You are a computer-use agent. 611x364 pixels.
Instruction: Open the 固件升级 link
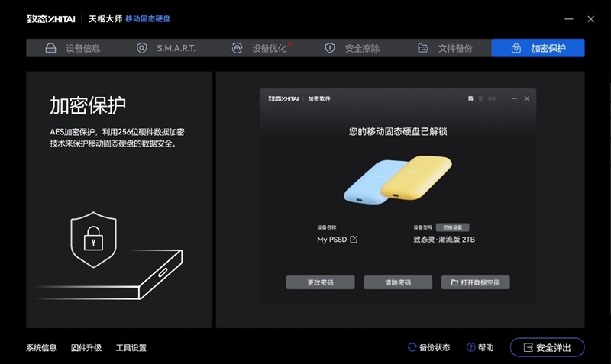pyautogui.click(x=86, y=348)
